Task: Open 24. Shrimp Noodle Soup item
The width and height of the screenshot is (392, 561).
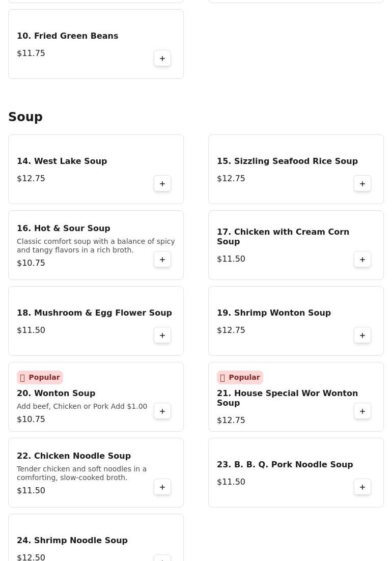Action: click(72, 541)
